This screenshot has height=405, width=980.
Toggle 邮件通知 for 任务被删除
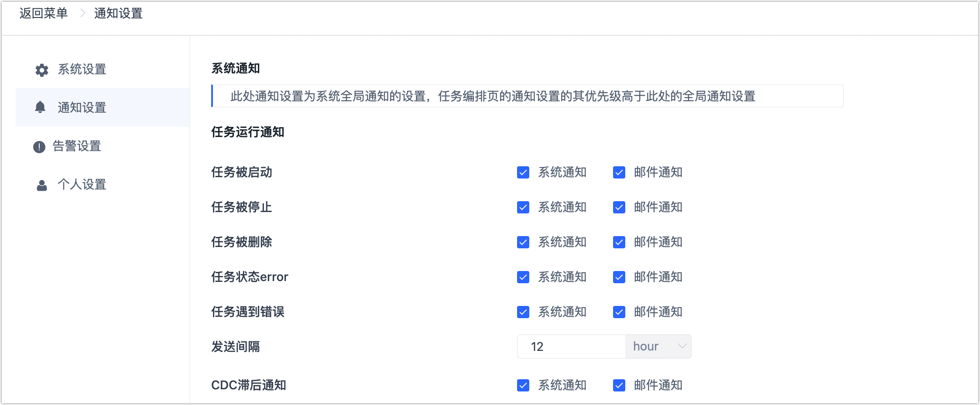point(619,242)
